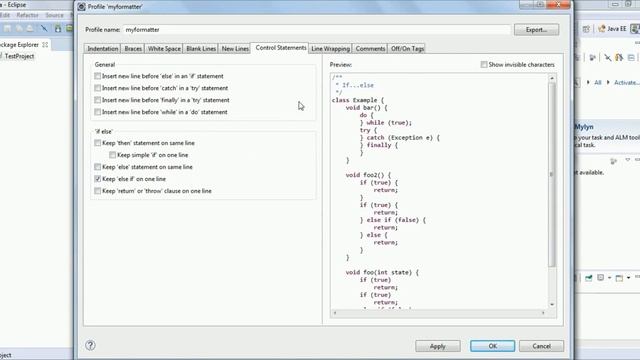
Task: Select the Java EE perspective icon
Action: tap(601, 29)
